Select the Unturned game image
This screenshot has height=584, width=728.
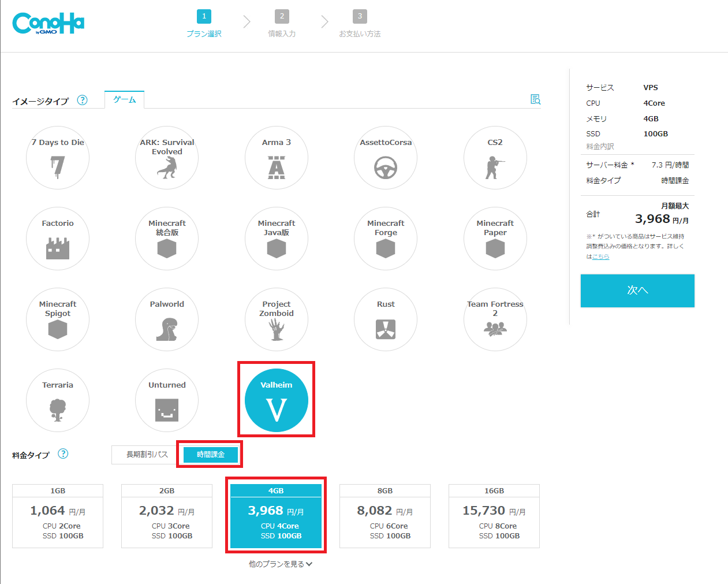click(167, 400)
